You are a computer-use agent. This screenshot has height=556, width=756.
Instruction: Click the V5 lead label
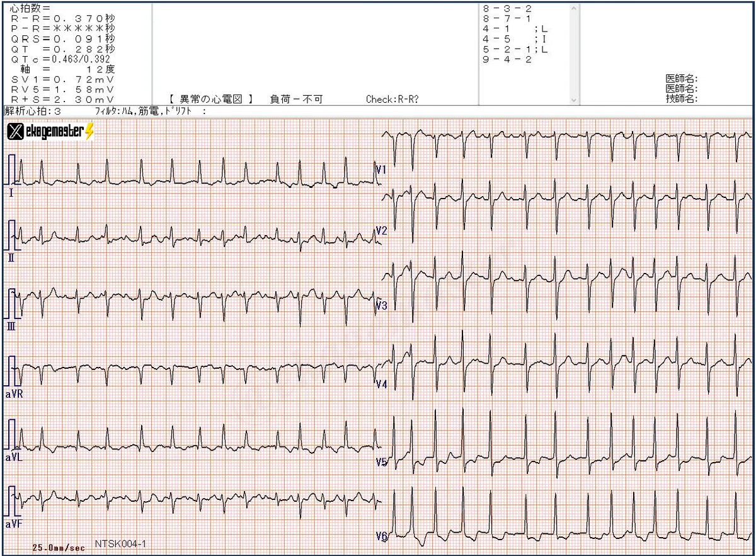(x=381, y=462)
